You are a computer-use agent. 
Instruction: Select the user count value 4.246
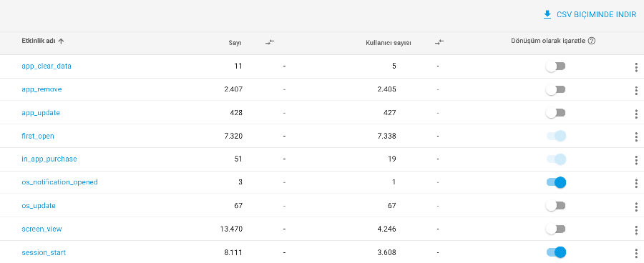point(386,229)
